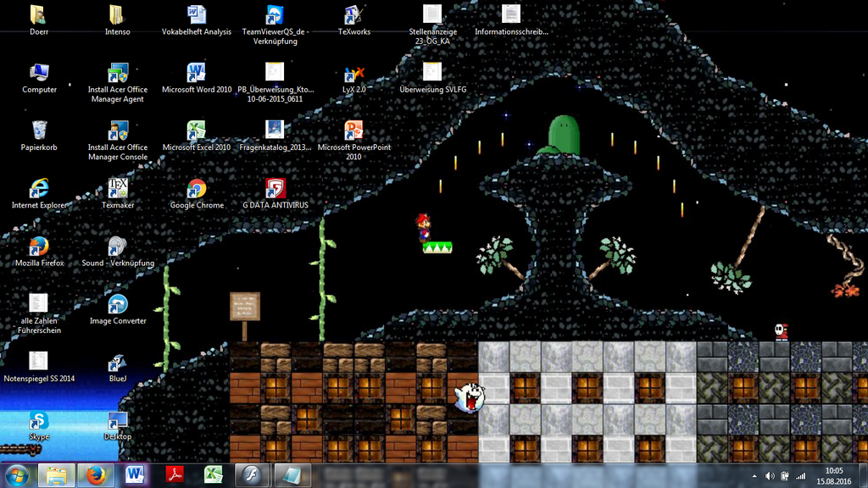Open the Windows Start menu
868x488 pixels.
[17, 475]
